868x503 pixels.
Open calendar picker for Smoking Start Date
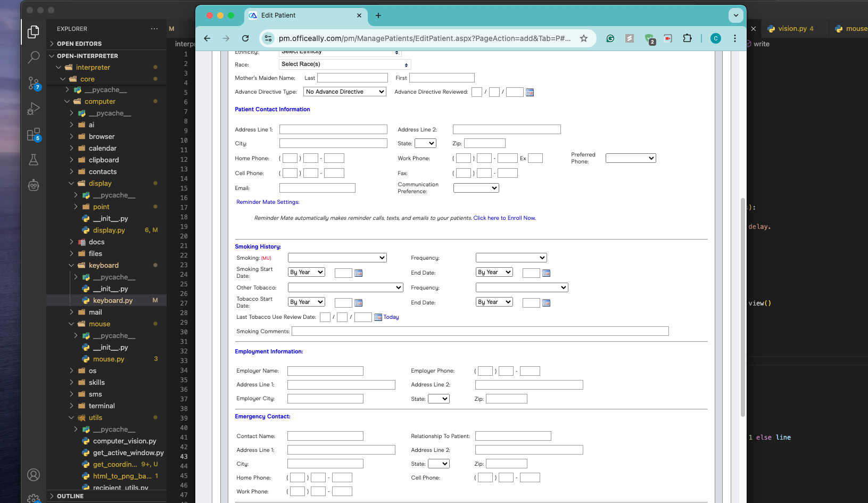(358, 273)
